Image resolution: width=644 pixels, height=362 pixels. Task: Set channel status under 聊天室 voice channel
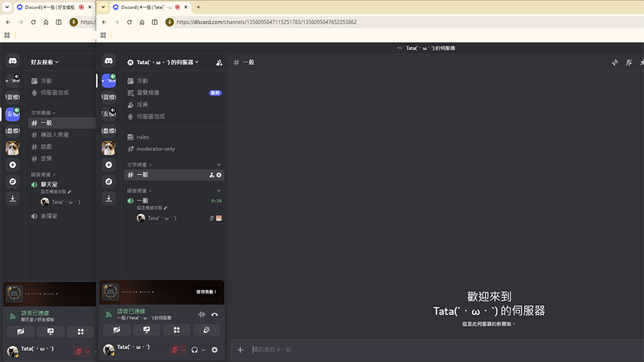click(x=56, y=192)
